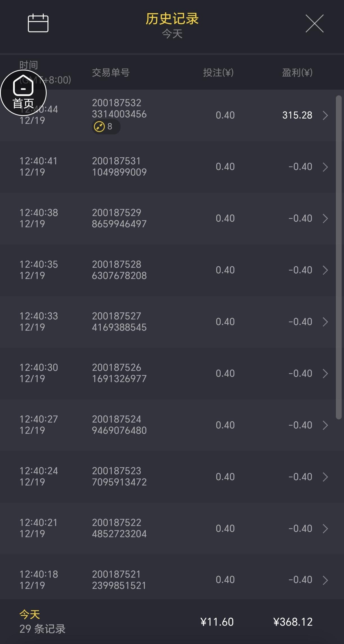This screenshot has height=644, width=344.
Task: Open the calendar date picker icon
Action: click(x=38, y=23)
